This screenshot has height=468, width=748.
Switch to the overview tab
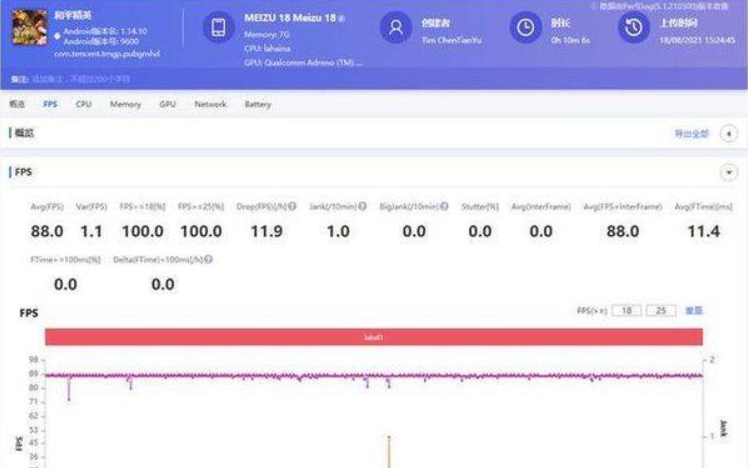[17, 104]
